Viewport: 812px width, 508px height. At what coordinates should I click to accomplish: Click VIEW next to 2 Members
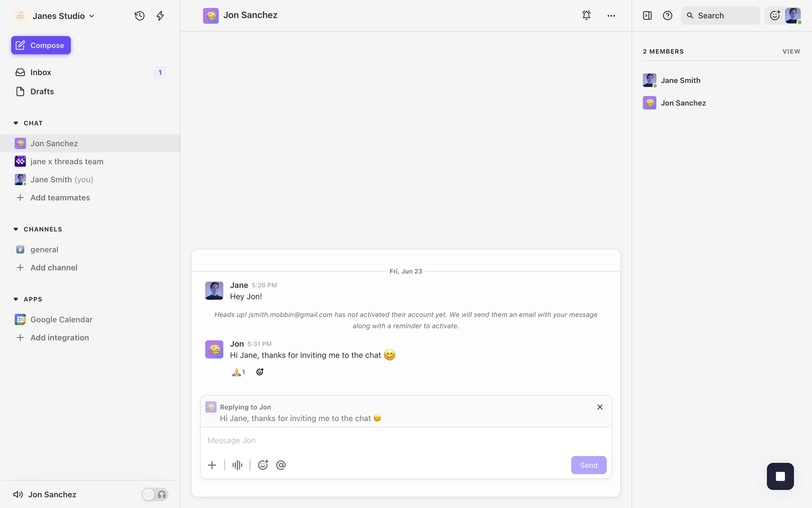click(791, 51)
